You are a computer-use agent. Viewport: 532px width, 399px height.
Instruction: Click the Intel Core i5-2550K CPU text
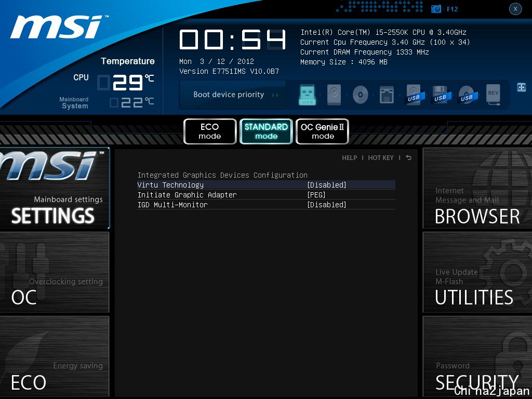click(383, 32)
